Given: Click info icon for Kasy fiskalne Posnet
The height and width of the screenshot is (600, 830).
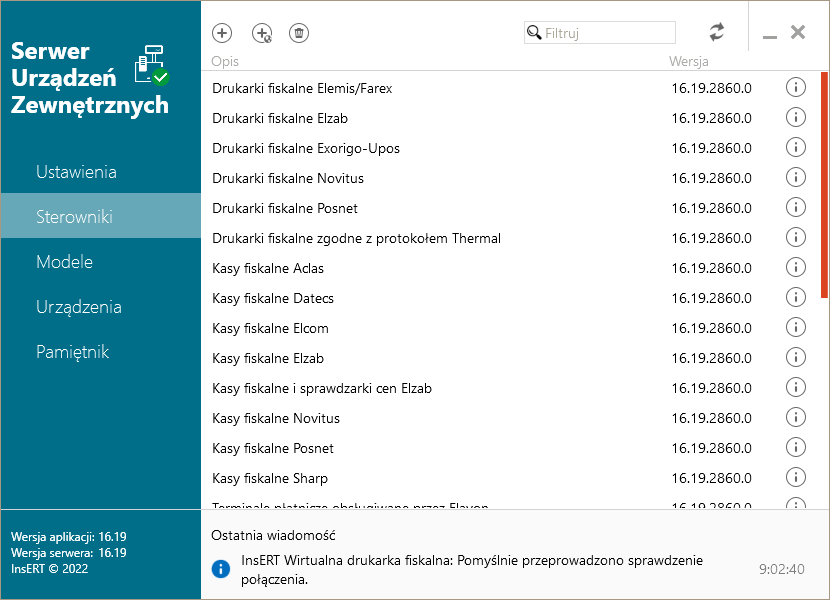Looking at the screenshot, I should pos(796,448).
